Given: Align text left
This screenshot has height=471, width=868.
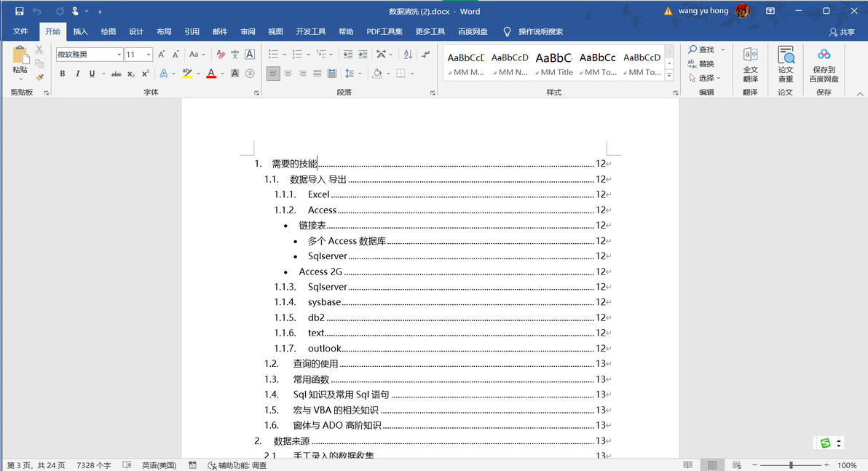Looking at the screenshot, I should point(273,73).
